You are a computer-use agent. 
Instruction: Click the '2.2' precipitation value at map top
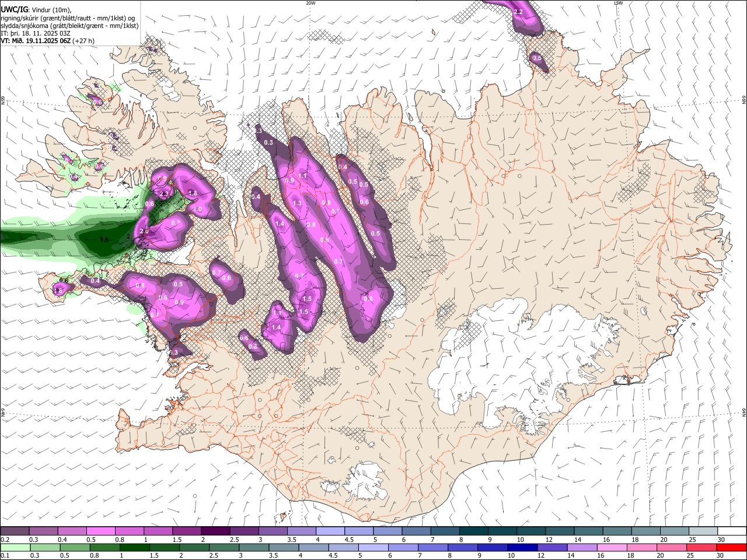(x=518, y=12)
